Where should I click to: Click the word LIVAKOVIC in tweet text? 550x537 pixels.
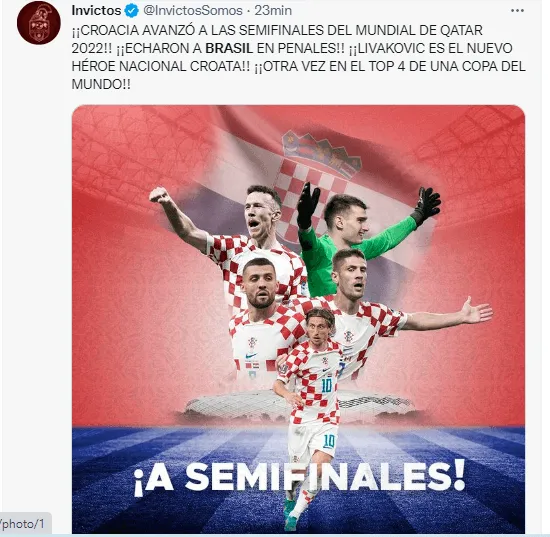[x=391, y=48]
